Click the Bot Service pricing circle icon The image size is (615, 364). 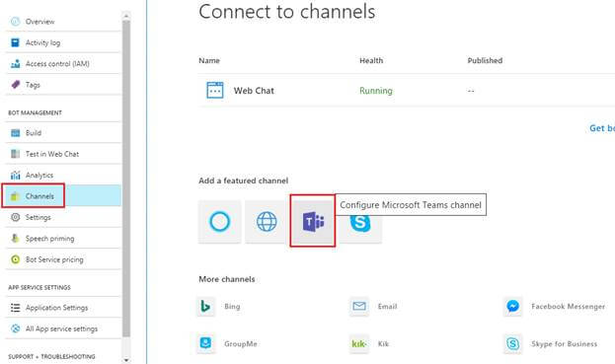(x=15, y=259)
